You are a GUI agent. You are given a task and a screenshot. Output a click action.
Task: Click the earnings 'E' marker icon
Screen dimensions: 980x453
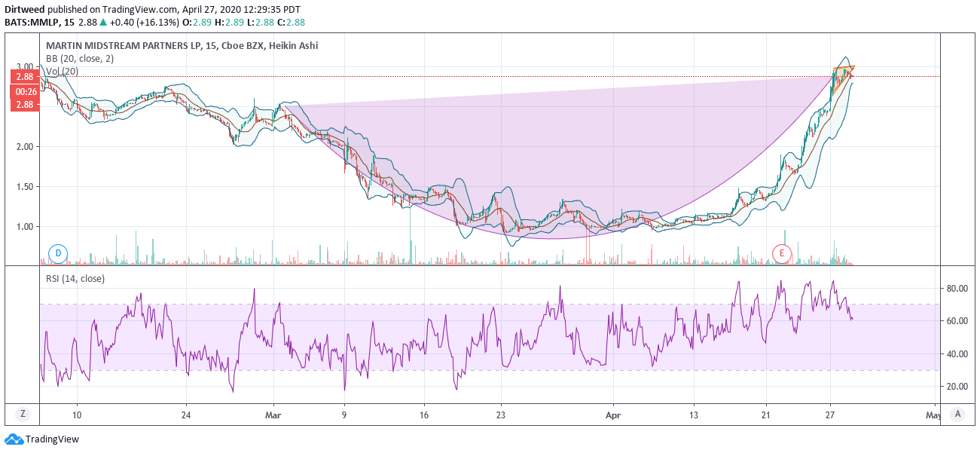point(782,253)
